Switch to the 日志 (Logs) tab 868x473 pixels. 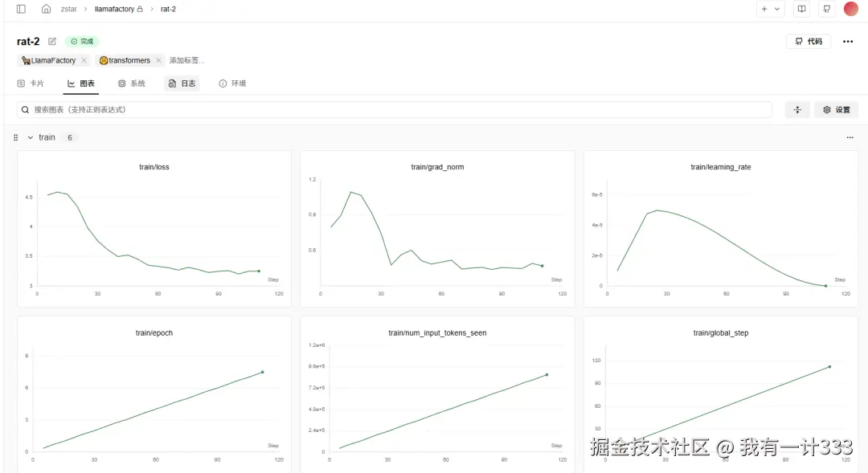(182, 83)
